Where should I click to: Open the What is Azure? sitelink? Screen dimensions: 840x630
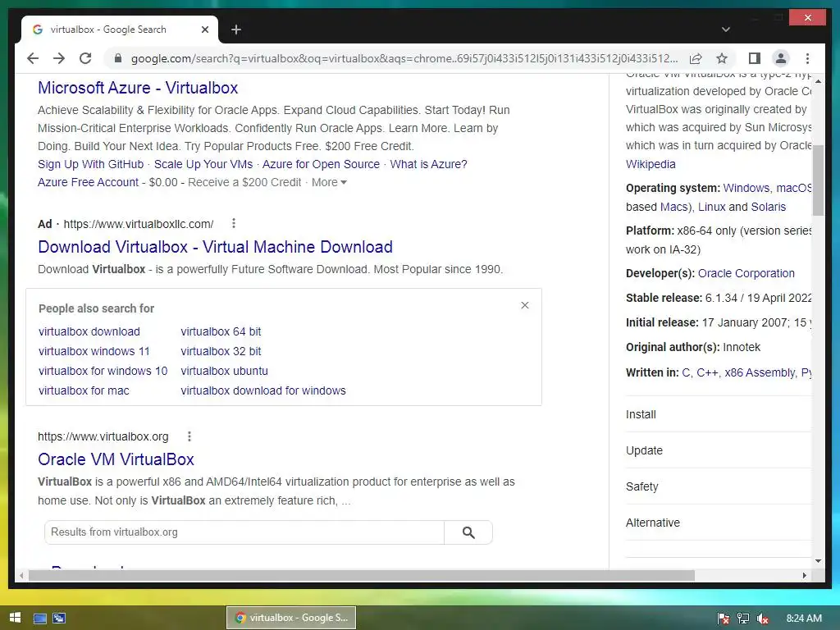pos(428,164)
